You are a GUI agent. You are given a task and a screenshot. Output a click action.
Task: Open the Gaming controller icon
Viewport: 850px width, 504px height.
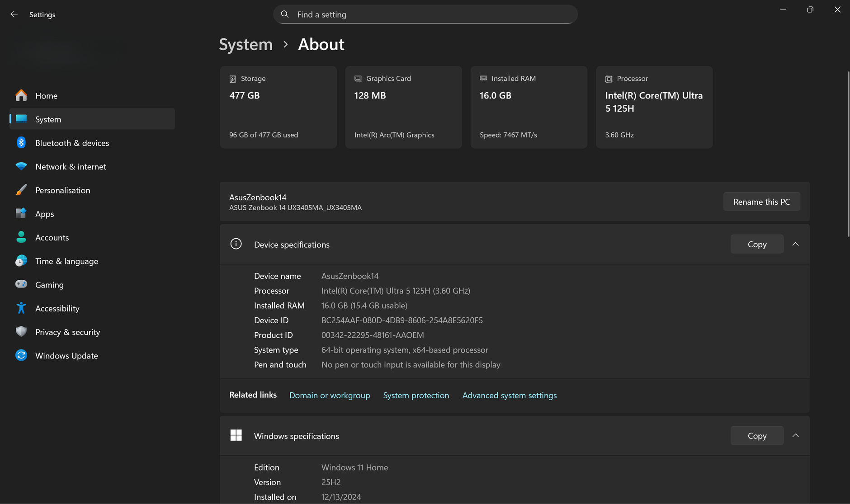coord(21,284)
